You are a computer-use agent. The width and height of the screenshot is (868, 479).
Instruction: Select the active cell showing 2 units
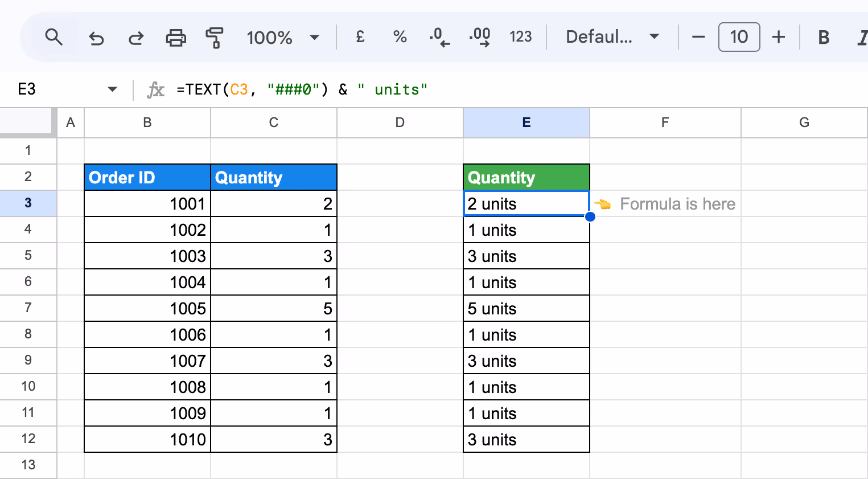click(526, 203)
